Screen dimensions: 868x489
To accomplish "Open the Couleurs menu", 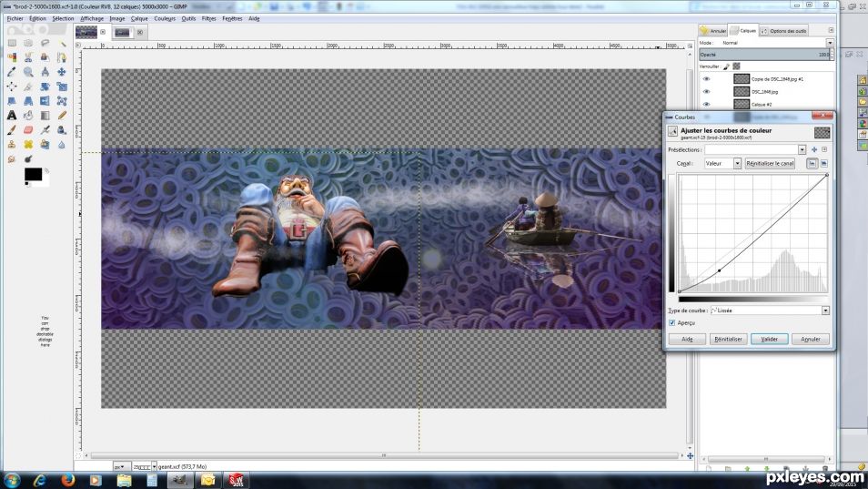I will (165, 18).
